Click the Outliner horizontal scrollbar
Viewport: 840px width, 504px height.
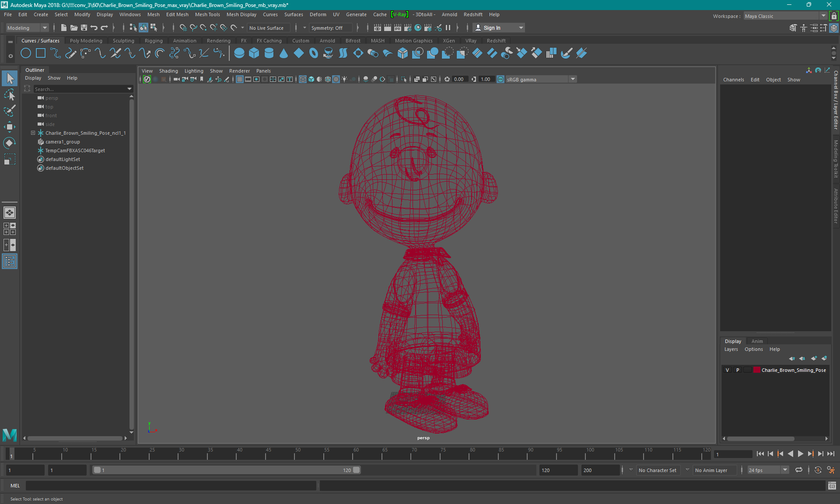pos(75,438)
